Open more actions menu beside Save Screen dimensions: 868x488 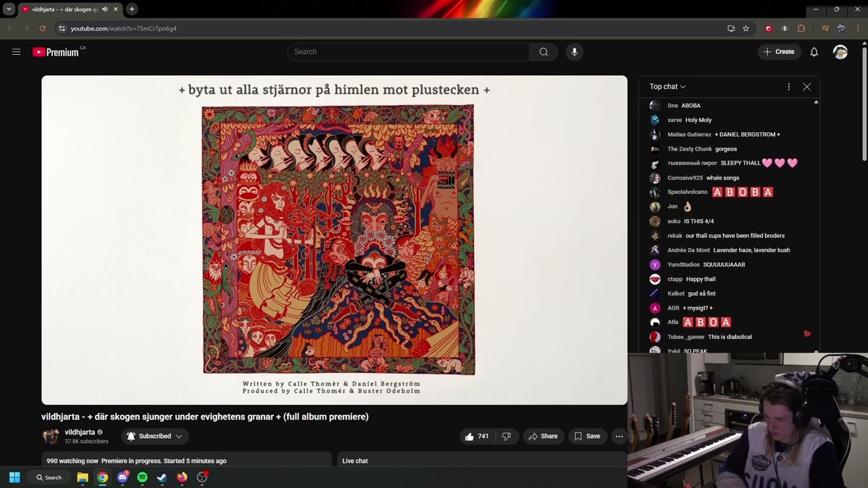(x=619, y=436)
